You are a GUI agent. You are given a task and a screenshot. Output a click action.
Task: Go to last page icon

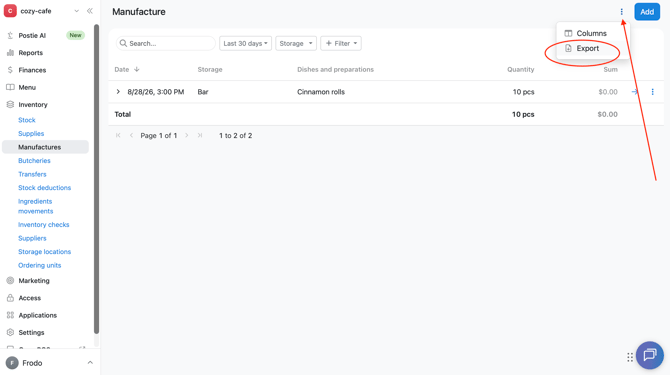point(200,135)
